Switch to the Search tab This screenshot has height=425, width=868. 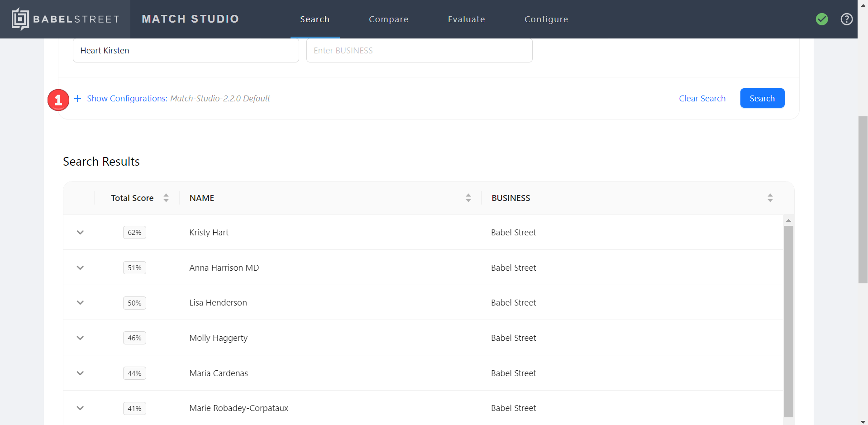coord(315,19)
